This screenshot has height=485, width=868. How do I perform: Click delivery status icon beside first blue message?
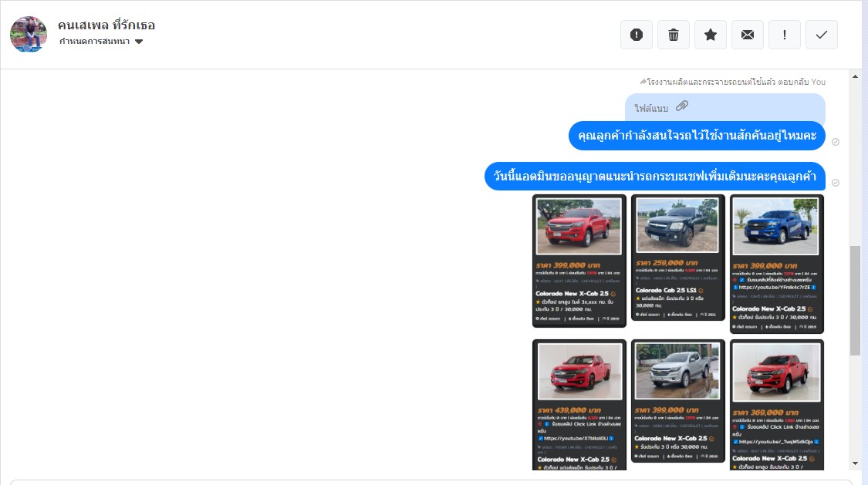pos(836,142)
